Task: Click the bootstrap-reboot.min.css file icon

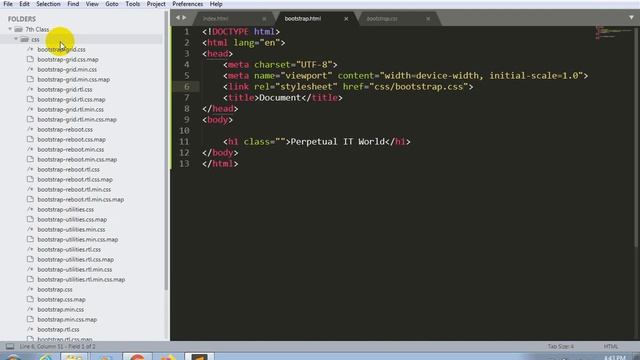Action: (30, 149)
